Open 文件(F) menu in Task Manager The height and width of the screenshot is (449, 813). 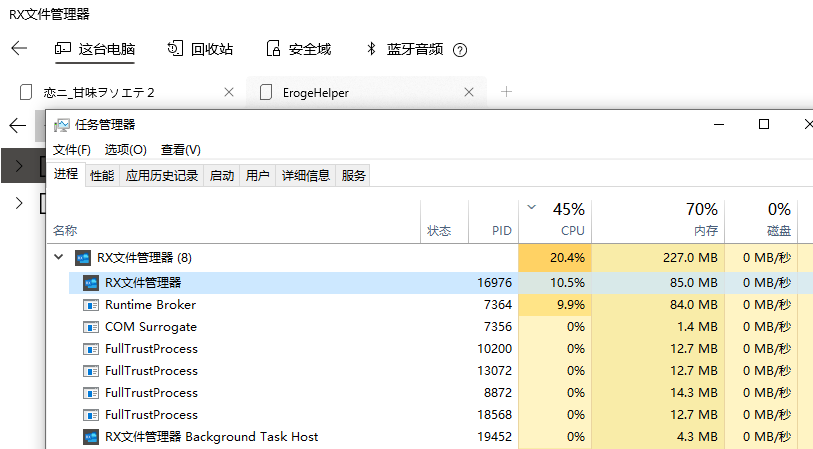click(72, 150)
